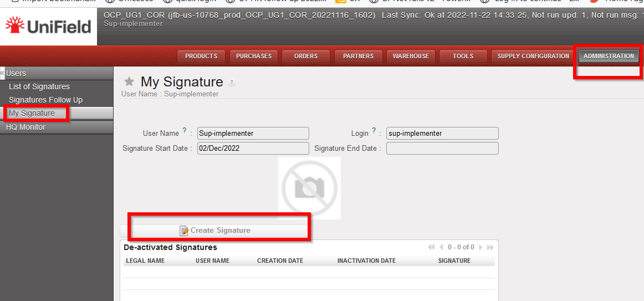Open the Warehouse menu

point(411,56)
